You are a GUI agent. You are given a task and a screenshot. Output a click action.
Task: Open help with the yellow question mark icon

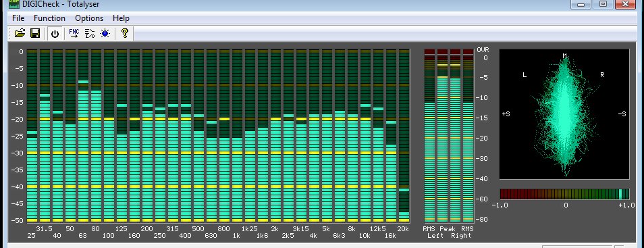(125, 33)
